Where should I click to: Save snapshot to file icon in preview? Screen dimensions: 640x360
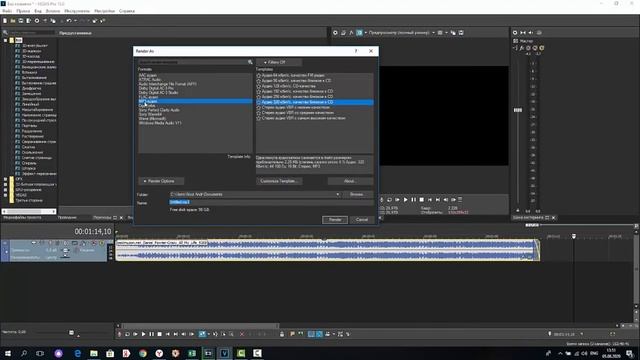coord(461,33)
